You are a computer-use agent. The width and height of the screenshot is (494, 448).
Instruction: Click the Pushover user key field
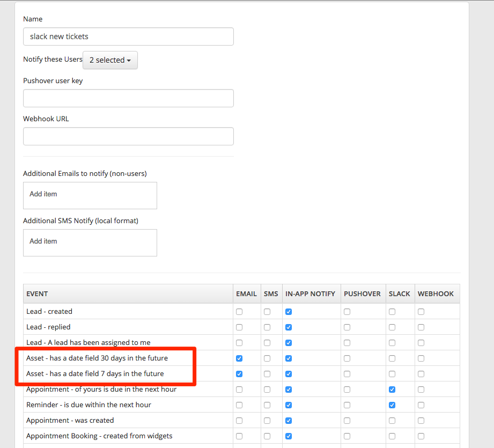(x=128, y=98)
